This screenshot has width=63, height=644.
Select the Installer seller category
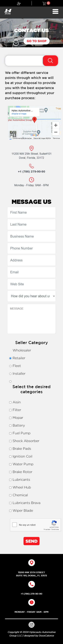click(10, 374)
